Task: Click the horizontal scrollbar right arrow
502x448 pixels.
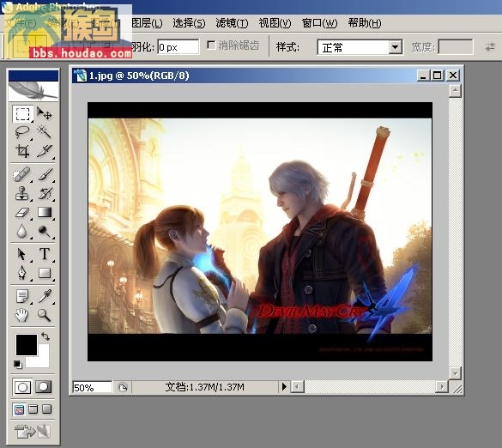Action: coord(442,387)
